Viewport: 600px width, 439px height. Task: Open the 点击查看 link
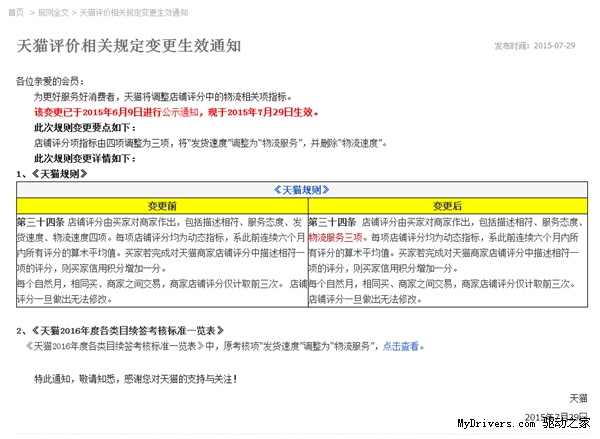click(401, 346)
